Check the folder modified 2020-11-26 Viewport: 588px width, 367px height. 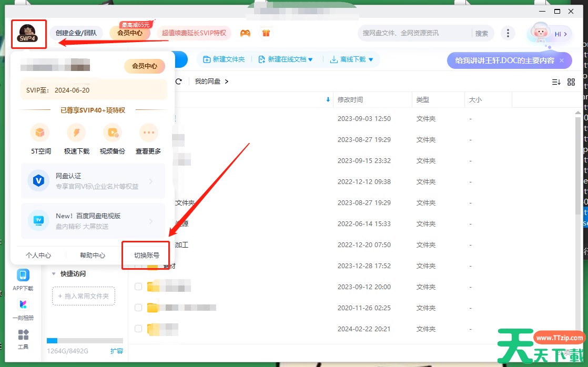point(138,308)
